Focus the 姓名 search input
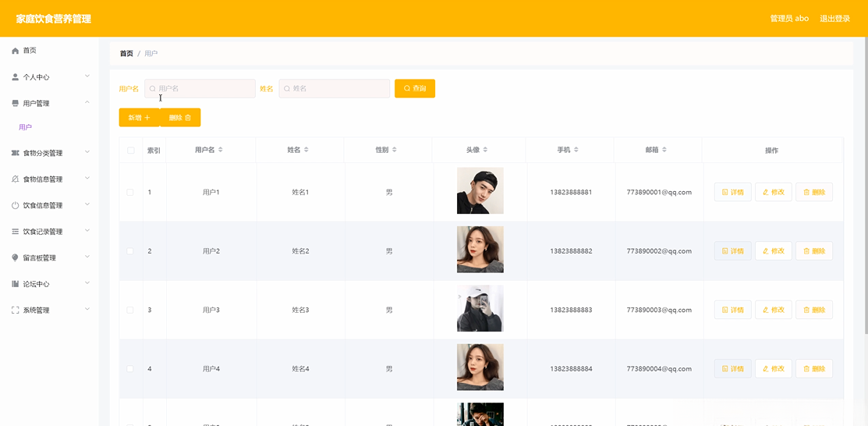 click(335, 89)
